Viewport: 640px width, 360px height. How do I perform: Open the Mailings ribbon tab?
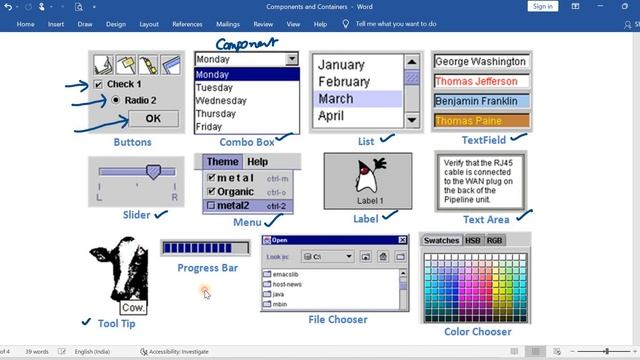[x=228, y=24]
